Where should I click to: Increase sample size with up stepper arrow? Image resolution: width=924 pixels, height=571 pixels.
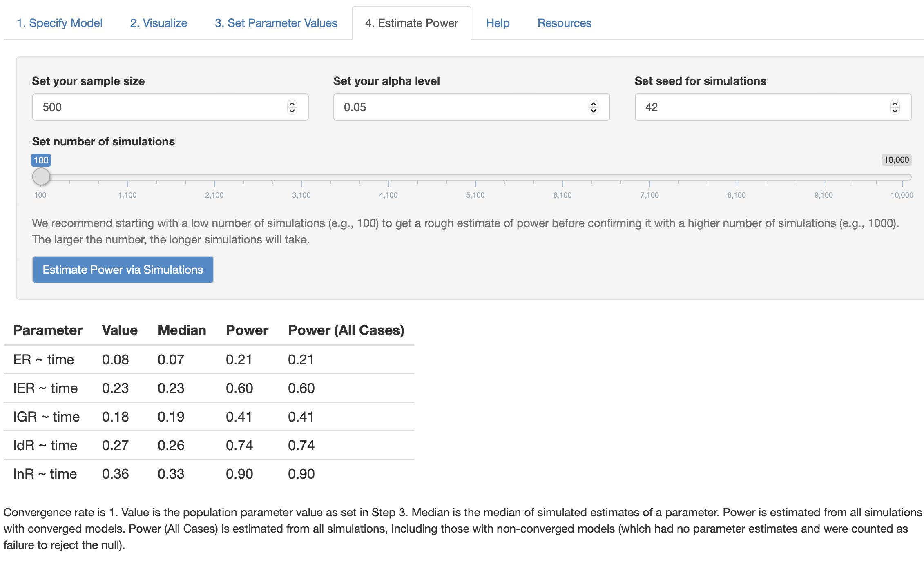tap(292, 104)
